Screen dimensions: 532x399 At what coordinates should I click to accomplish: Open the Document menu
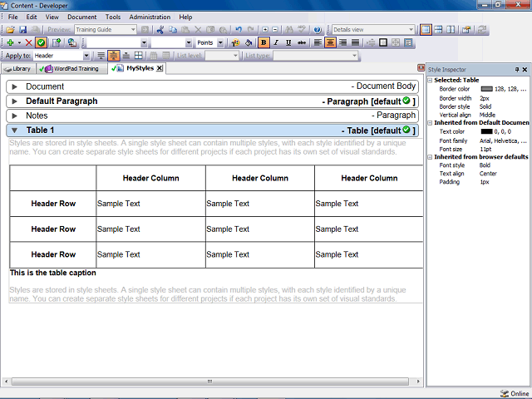tap(81, 17)
